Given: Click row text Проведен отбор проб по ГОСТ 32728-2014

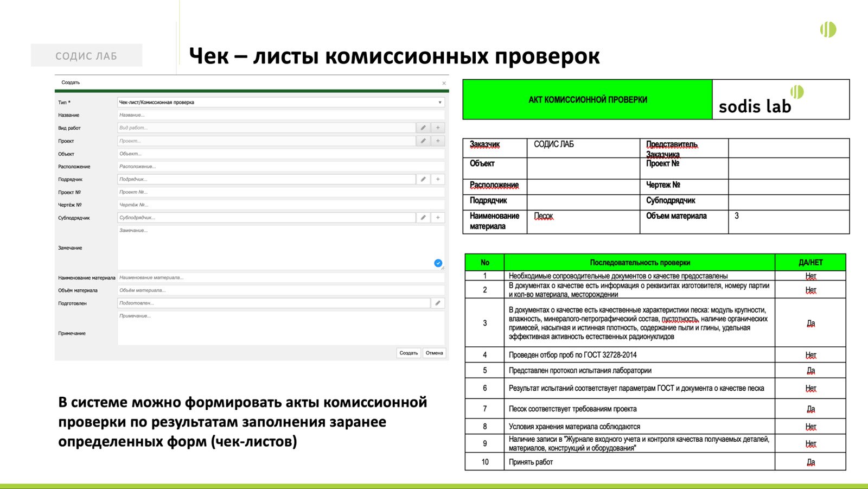Looking at the screenshot, I should tap(572, 355).
